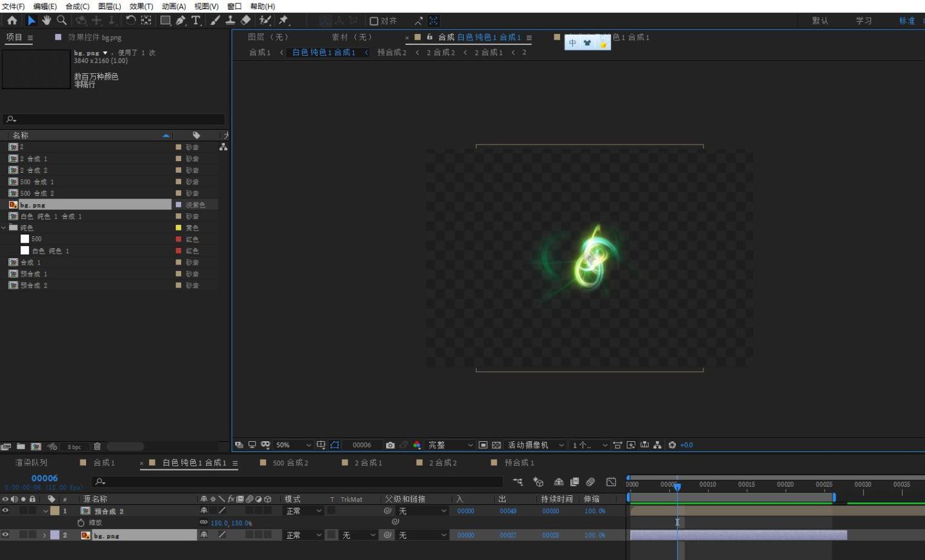
Task: Open TrkMat dropdown for bg.png layer
Action: click(x=358, y=535)
